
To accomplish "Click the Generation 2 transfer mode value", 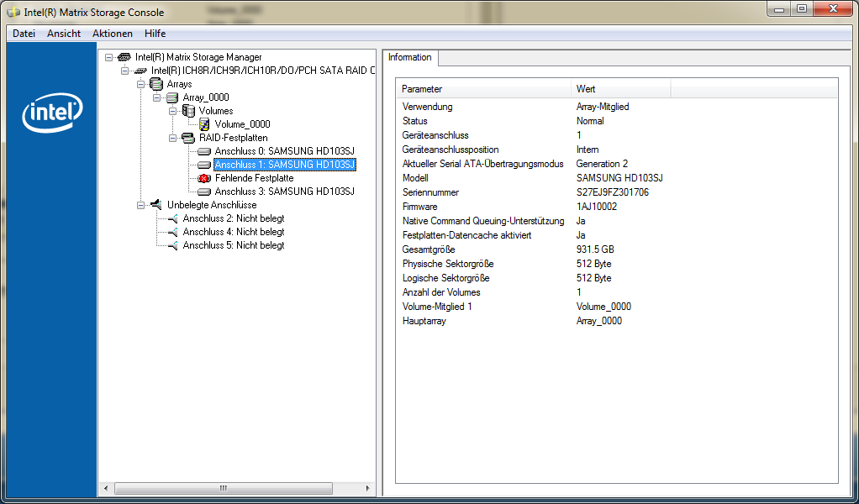I will tap(602, 164).
